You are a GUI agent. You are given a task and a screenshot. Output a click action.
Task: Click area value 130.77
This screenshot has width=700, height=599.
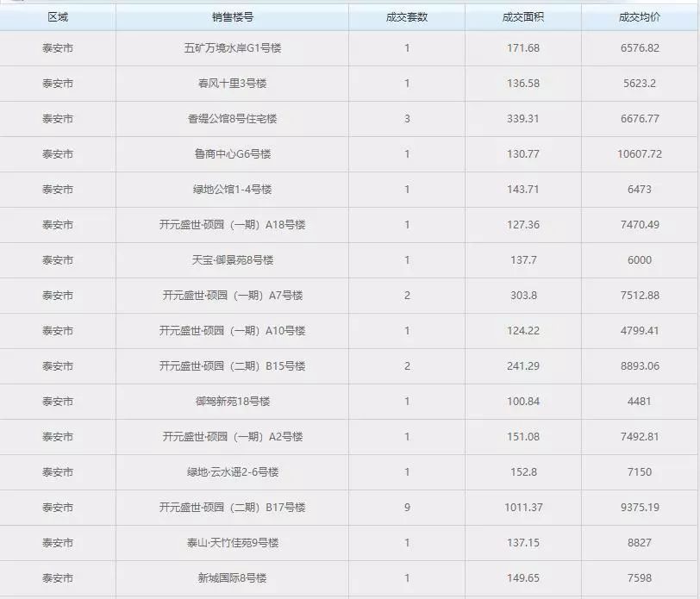[x=523, y=154]
